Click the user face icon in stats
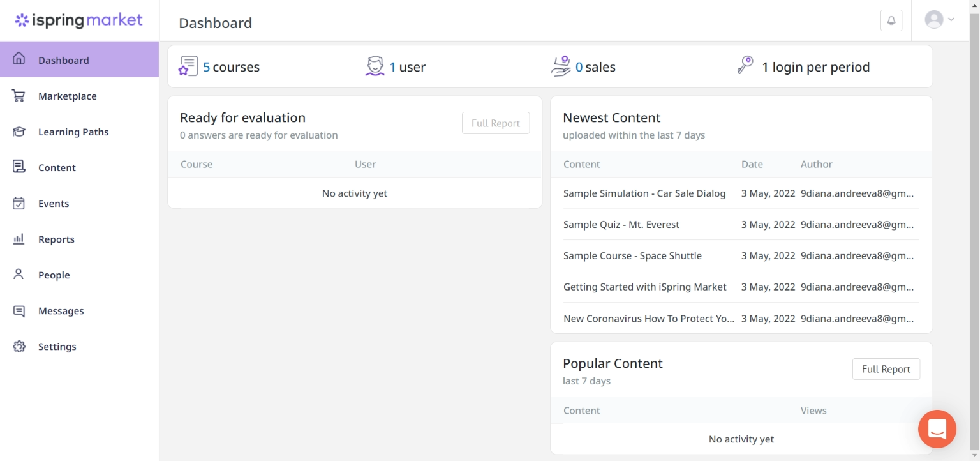This screenshot has width=980, height=461. (375, 66)
